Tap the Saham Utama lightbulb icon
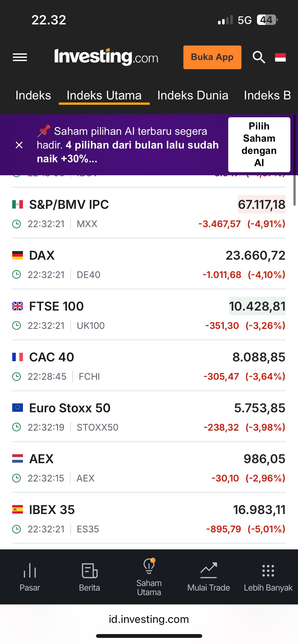 (x=149, y=566)
